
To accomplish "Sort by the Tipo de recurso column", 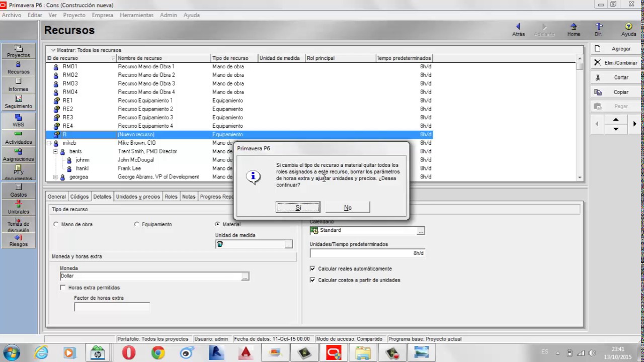I will click(234, 58).
